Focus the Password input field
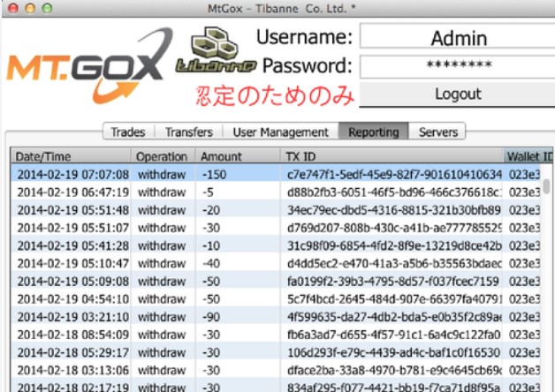555x392 pixels. click(x=457, y=65)
